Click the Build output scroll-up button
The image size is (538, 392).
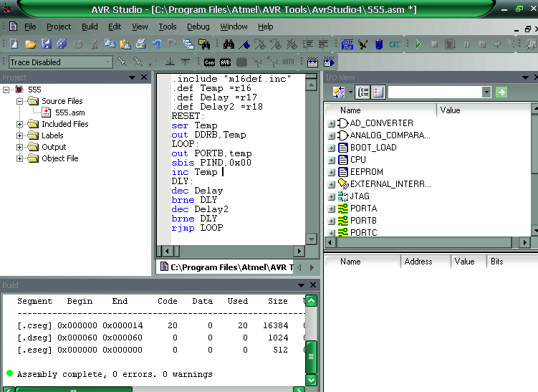tap(311, 301)
